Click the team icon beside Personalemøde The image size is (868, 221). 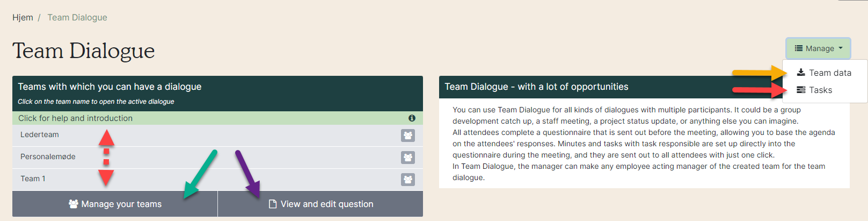pyautogui.click(x=408, y=158)
